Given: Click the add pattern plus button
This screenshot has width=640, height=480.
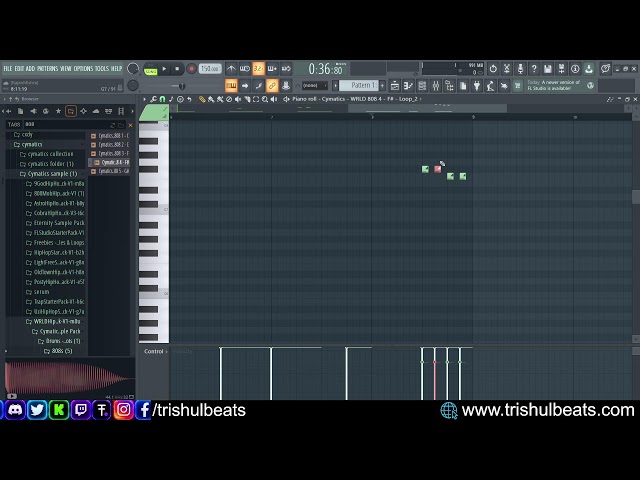Looking at the screenshot, I should click(382, 85).
